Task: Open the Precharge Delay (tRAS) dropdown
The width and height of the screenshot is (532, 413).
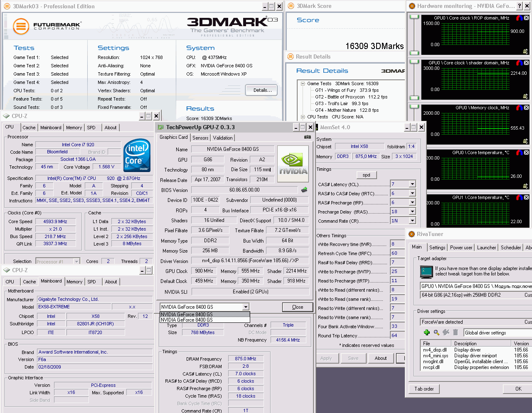Action: (x=412, y=211)
